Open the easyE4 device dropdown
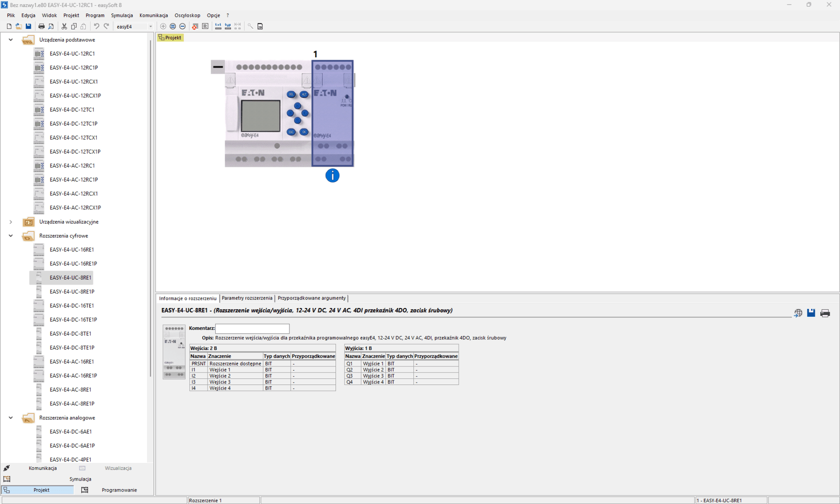840x504 pixels. [150, 27]
